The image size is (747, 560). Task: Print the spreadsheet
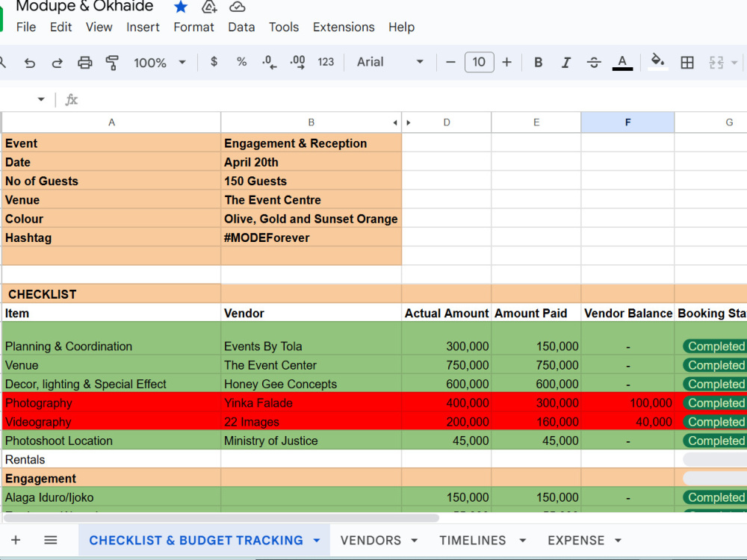[85, 63]
